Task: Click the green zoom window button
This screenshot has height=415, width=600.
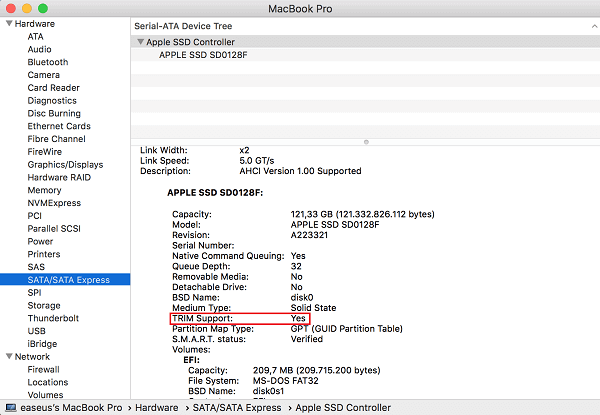Action: (x=49, y=8)
